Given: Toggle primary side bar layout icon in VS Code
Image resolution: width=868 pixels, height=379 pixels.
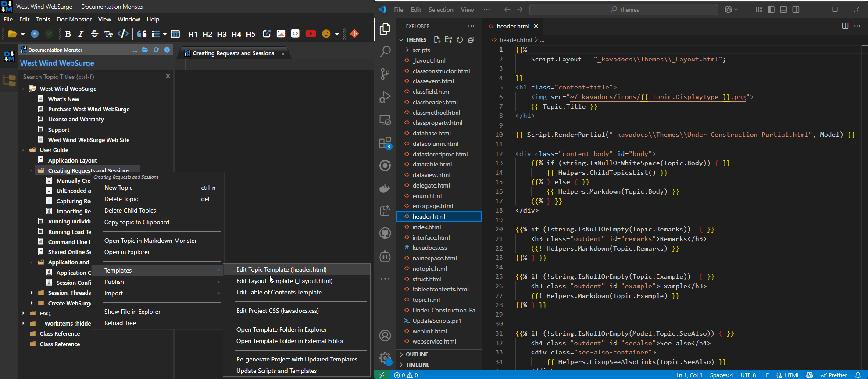Looking at the screenshot, I should pyautogui.click(x=771, y=10).
